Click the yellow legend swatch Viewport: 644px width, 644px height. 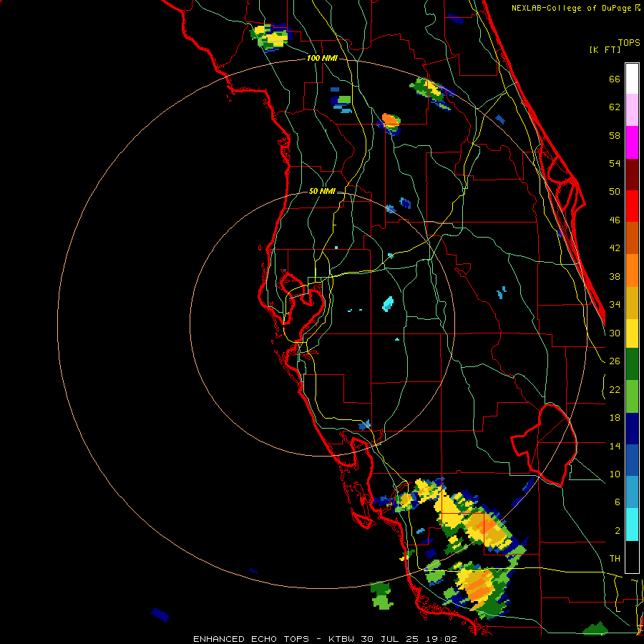tap(632, 333)
